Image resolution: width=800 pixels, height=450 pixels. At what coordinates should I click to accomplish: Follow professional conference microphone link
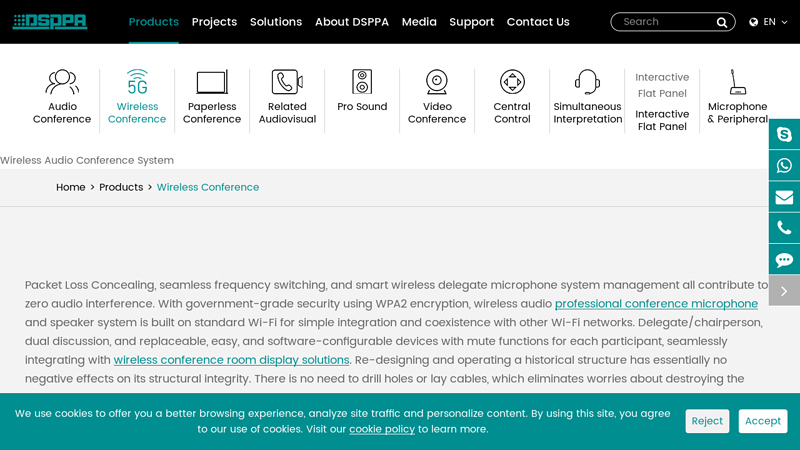(x=656, y=304)
